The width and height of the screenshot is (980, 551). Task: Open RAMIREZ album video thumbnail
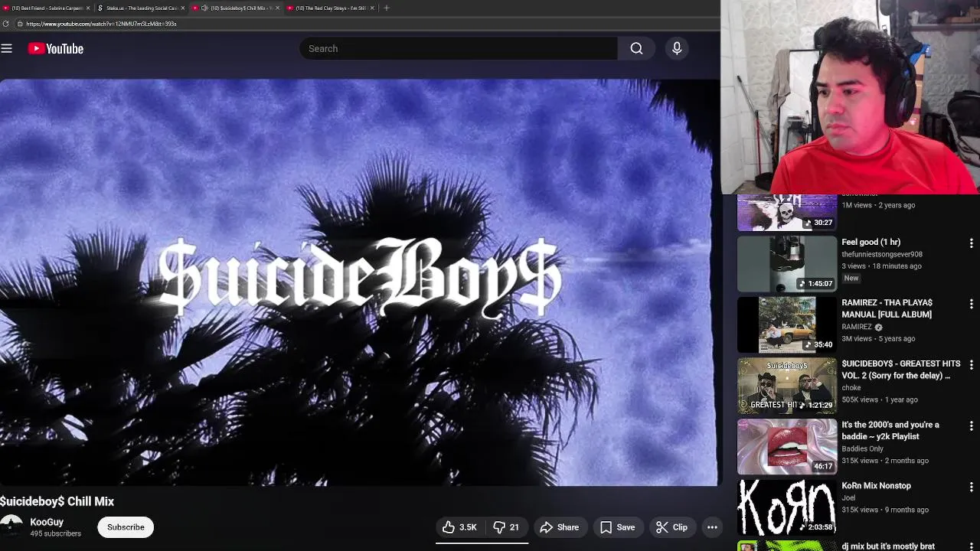pos(787,324)
